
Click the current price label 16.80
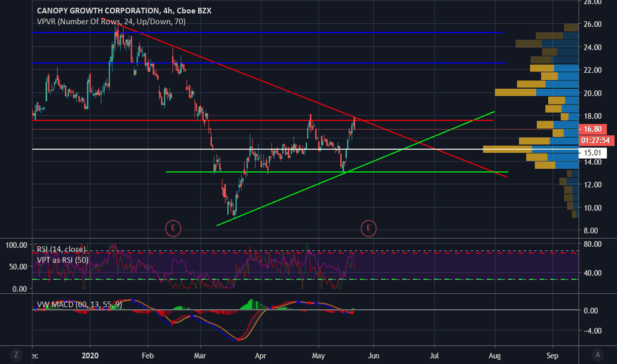(x=593, y=129)
